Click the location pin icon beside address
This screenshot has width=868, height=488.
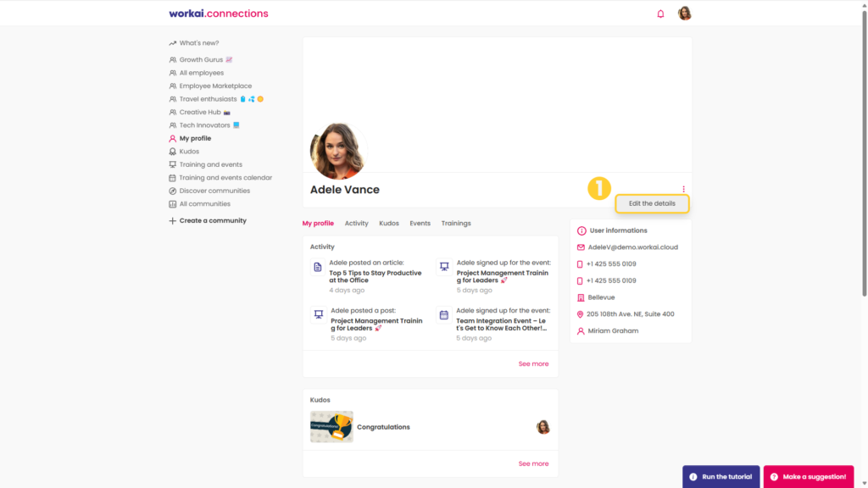(x=580, y=314)
